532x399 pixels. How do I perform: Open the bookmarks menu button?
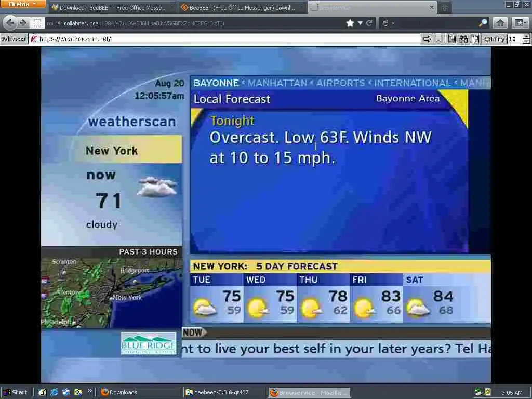[520, 23]
